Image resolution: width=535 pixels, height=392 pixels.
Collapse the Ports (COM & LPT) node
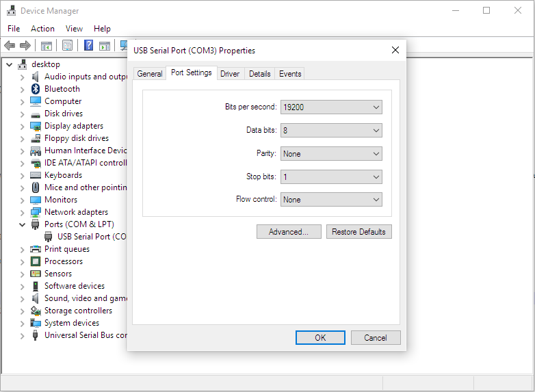point(22,224)
